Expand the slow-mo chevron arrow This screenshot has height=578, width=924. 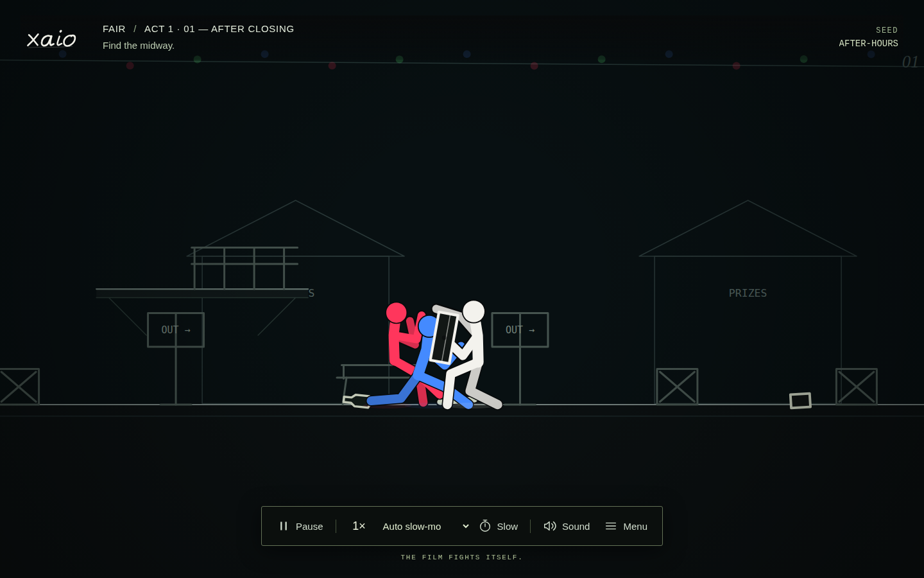(466, 526)
